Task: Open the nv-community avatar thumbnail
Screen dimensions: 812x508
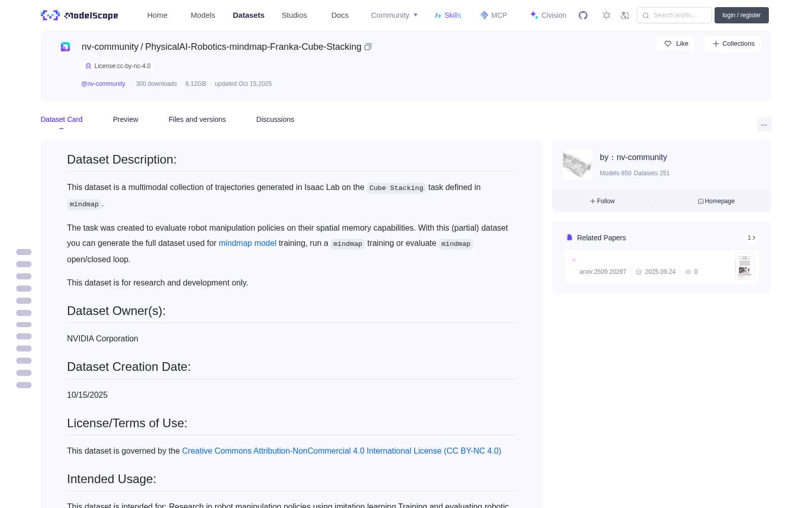Action: click(578, 165)
